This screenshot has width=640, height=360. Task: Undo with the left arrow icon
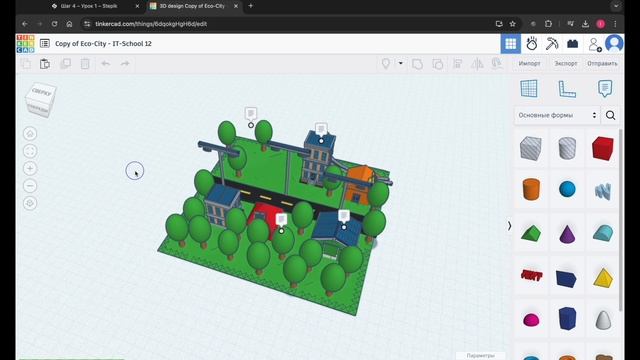[105, 64]
